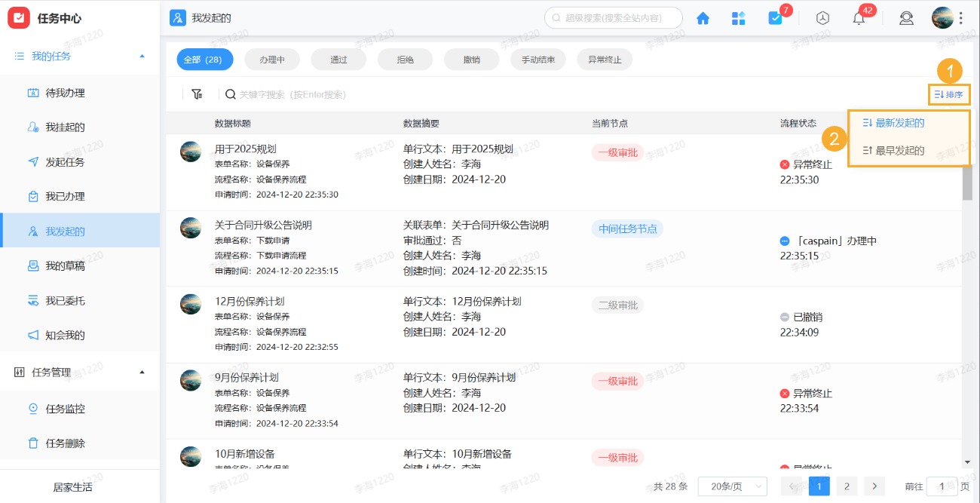Click the 关键字搜索 keyword search field
Viewport: 980px width, 503px height.
[302, 94]
